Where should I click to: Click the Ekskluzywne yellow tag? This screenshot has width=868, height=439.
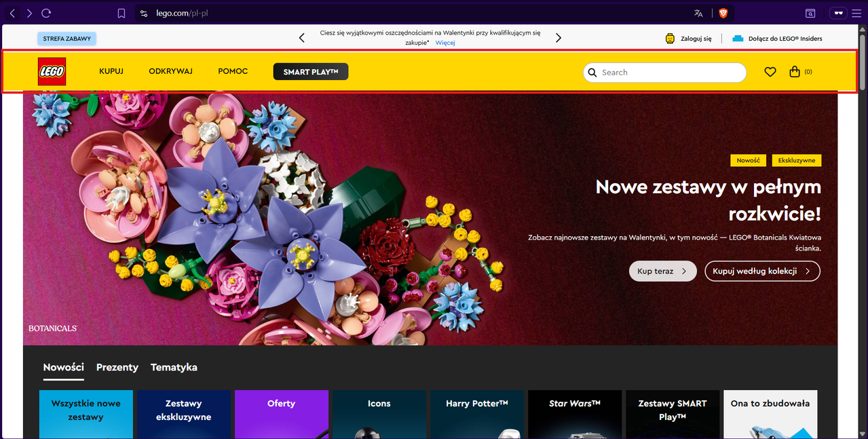pyautogui.click(x=796, y=161)
